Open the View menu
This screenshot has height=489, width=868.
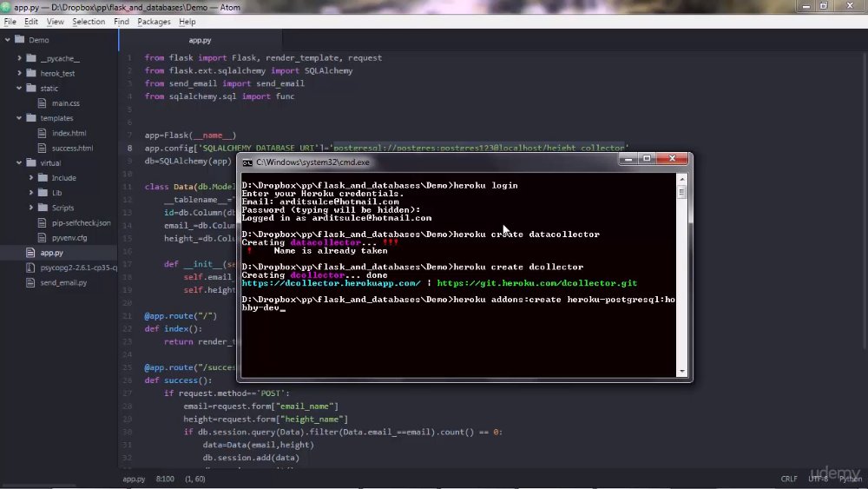[x=55, y=22]
